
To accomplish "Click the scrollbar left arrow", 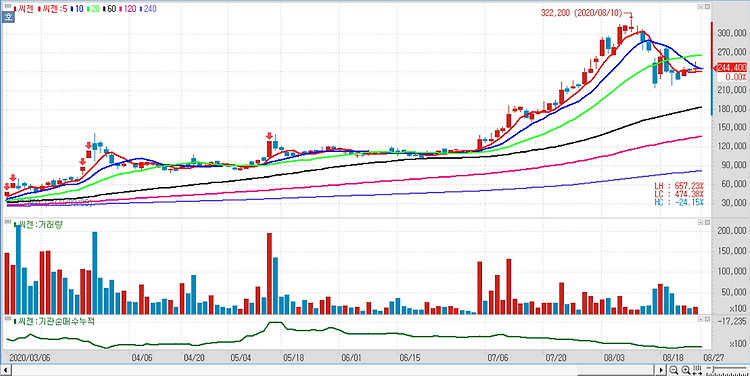I will click(6, 370).
